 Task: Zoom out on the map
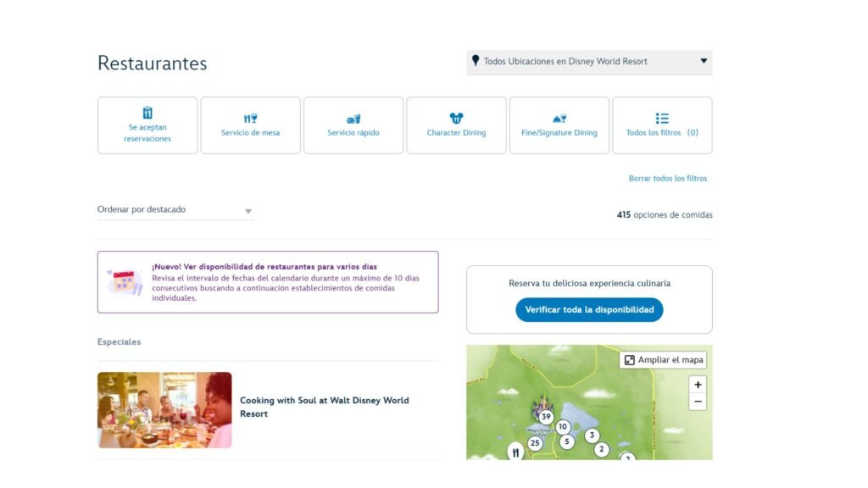coord(698,402)
